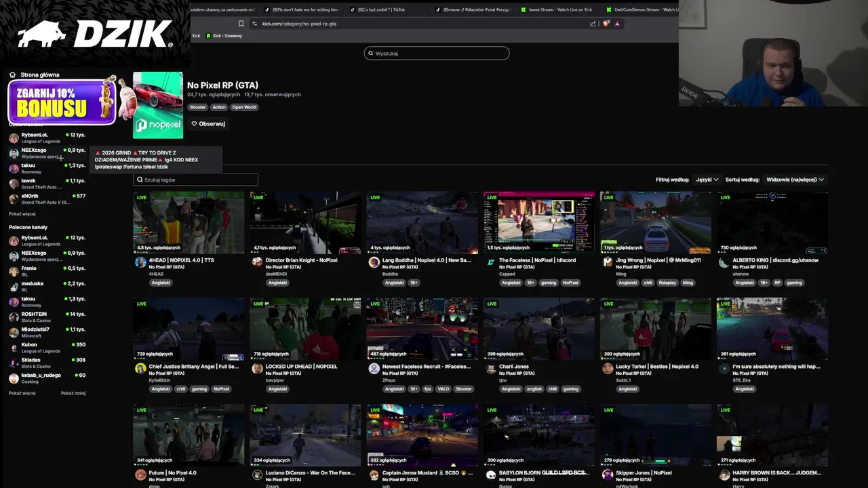Open the 4HEAD NOPIXEL 4.0 stream thumbnail
Screen dimensions: 868x488
click(189, 222)
